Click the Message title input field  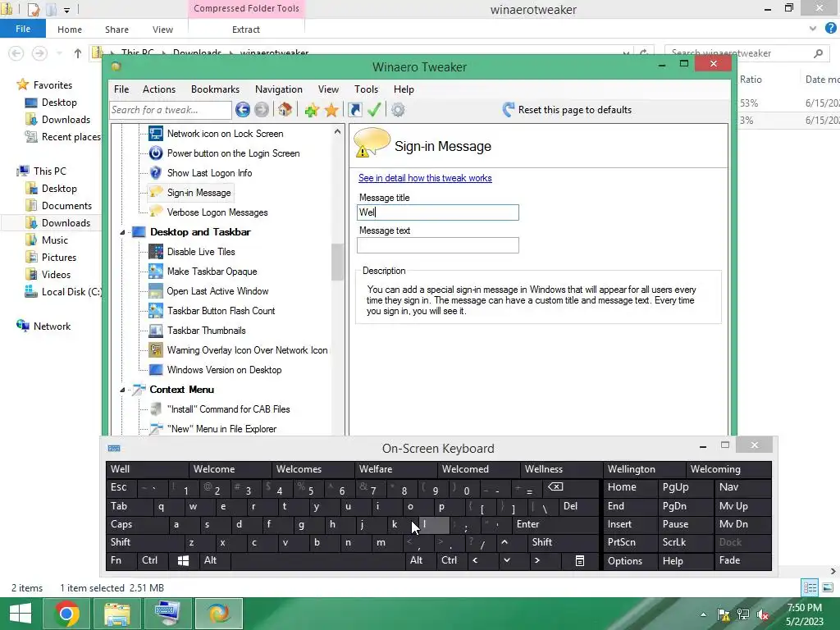(x=438, y=212)
